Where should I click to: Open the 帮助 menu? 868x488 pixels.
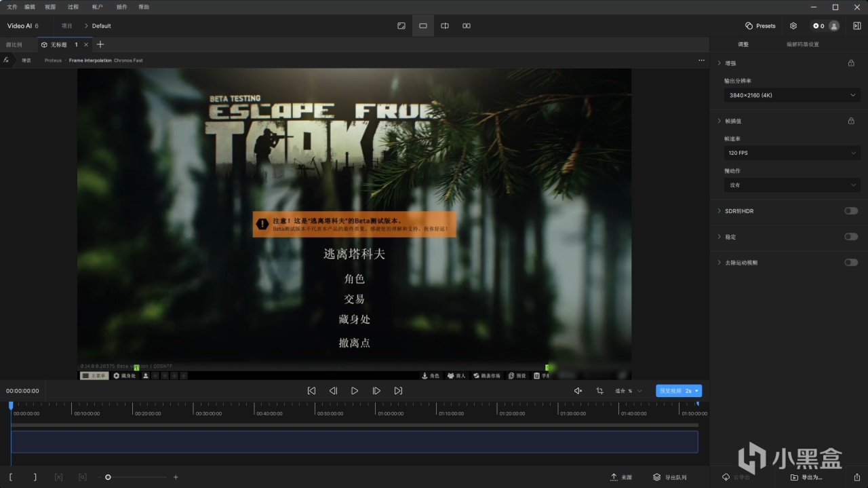tap(144, 7)
